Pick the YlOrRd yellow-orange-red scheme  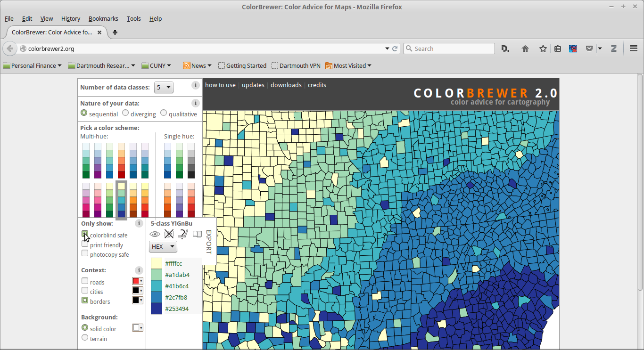[x=145, y=200]
